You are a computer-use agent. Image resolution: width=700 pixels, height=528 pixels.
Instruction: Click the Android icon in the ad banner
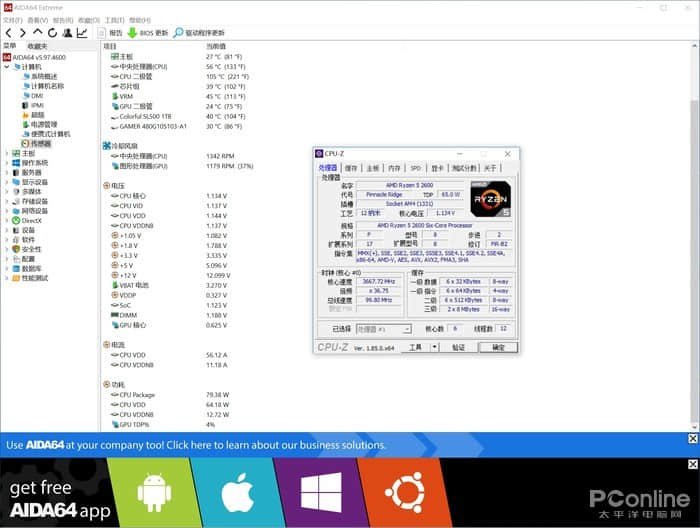(154, 493)
